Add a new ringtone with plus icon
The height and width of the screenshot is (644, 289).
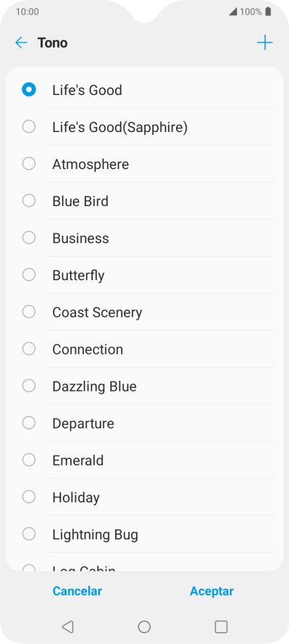click(x=265, y=43)
